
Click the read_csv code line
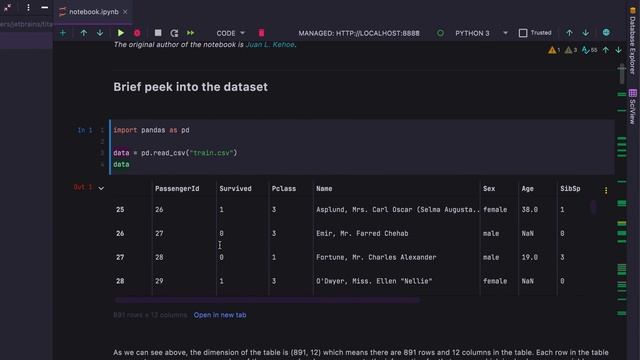pos(175,153)
